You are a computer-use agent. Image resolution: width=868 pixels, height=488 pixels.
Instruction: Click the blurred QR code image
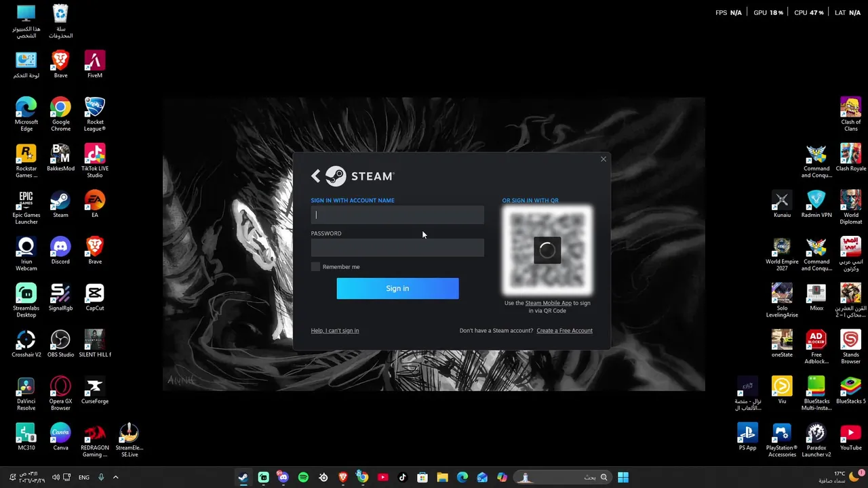547,250
